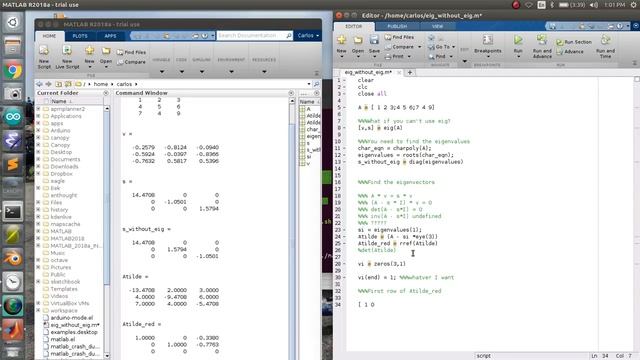This screenshot has width=640, height=360.
Task: Select the MATLAB folder
Action: (61, 231)
